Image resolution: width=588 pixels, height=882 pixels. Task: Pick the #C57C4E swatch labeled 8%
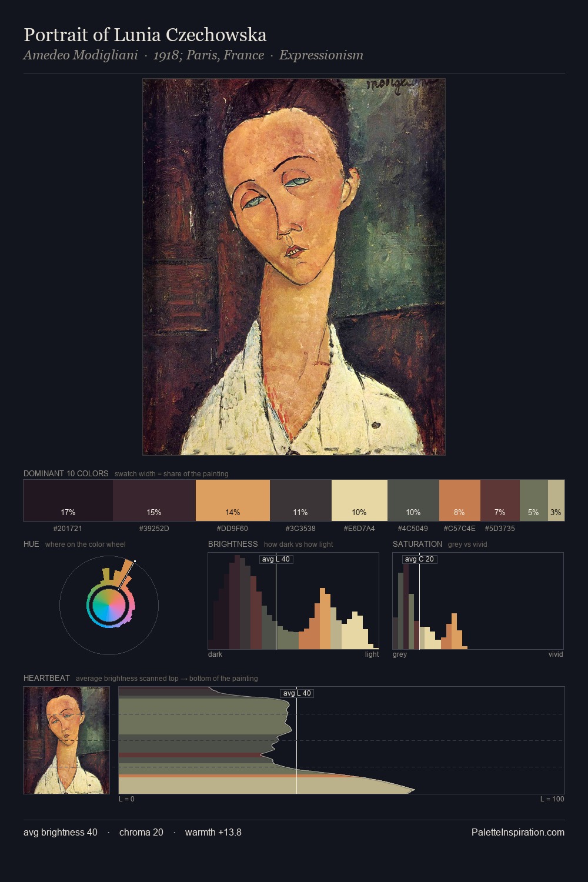point(460,500)
